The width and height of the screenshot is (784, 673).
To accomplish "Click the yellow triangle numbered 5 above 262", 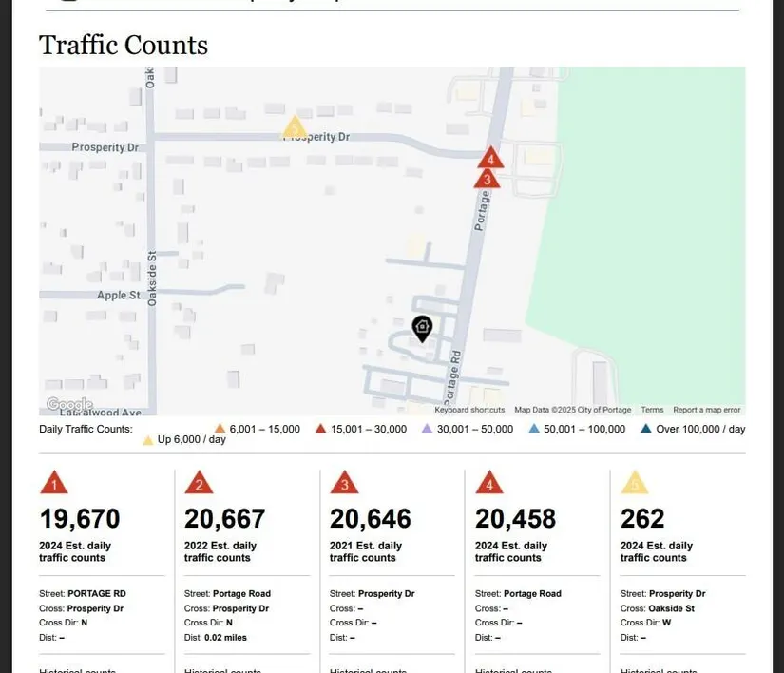I will (634, 483).
